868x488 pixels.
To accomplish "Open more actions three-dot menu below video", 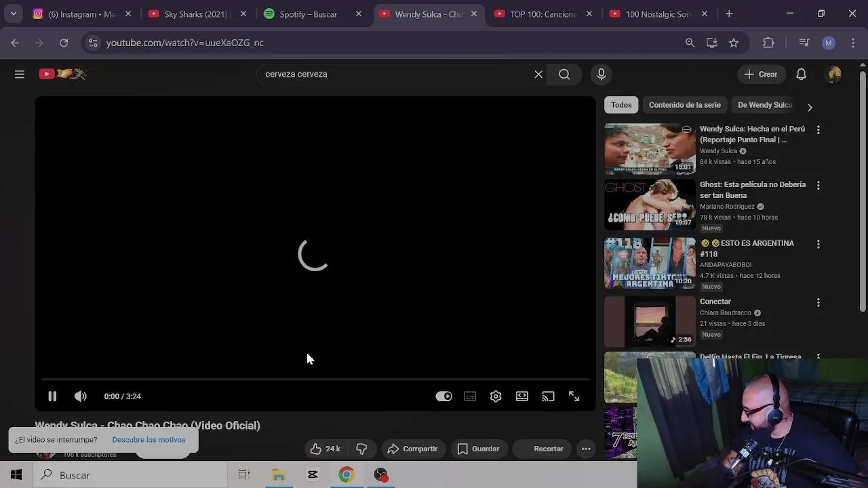I will click(586, 449).
